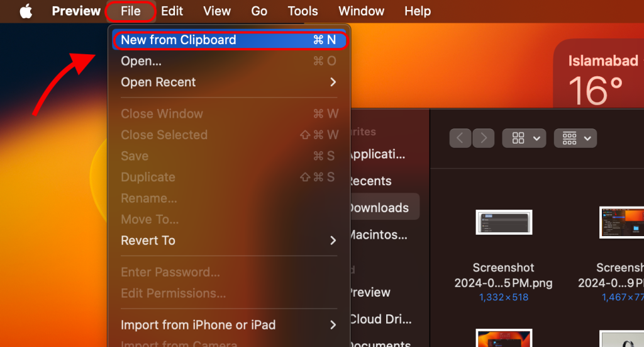The height and width of the screenshot is (347, 644).
Task: Click the Islamabad weather widget
Action: 599,74
